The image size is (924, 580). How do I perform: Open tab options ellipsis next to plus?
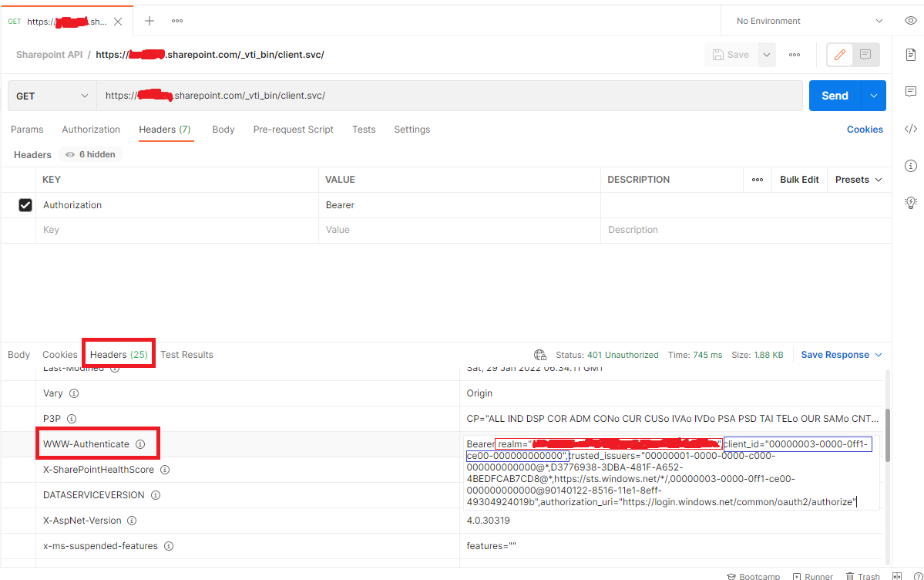[x=176, y=21]
